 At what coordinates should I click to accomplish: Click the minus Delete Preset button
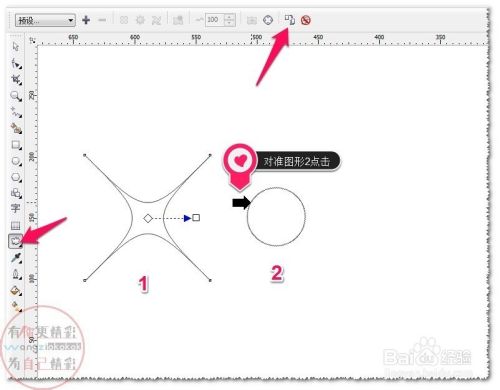[102, 20]
